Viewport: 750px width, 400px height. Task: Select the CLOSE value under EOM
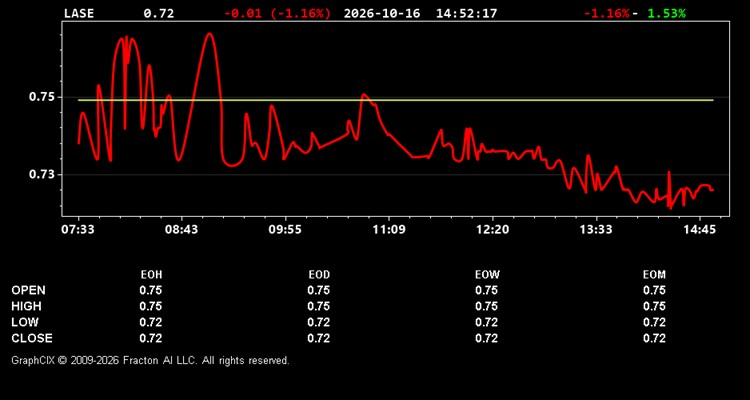[654, 338]
